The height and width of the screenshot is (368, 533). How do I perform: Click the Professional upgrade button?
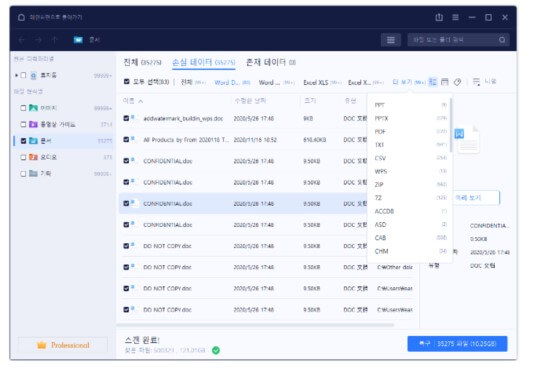(x=63, y=345)
